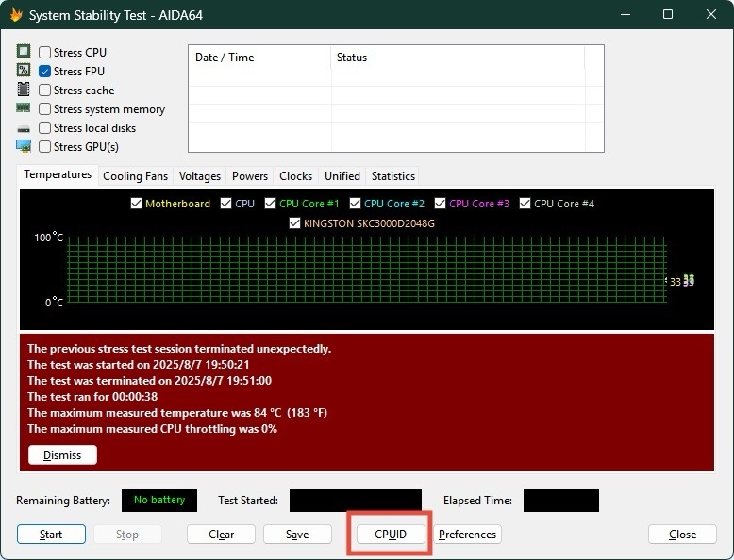Click the Close button at bottom right
The image size is (734, 560).
tap(682, 535)
